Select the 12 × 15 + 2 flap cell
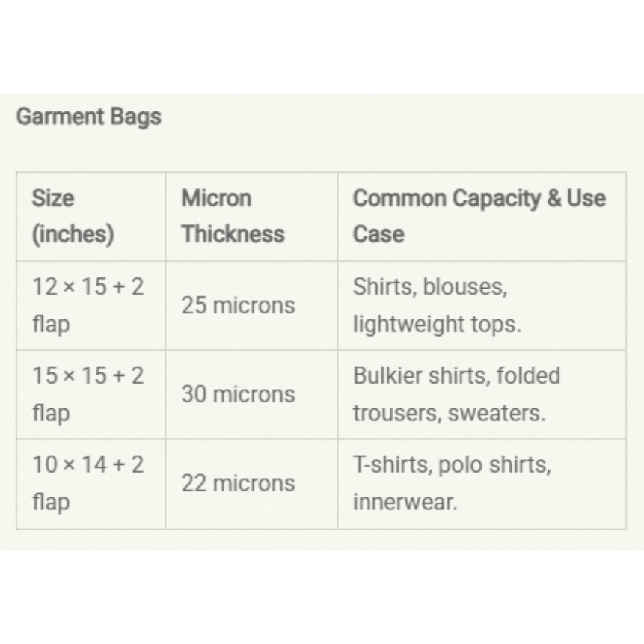This screenshot has height=644, width=644. click(x=88, y=305)
